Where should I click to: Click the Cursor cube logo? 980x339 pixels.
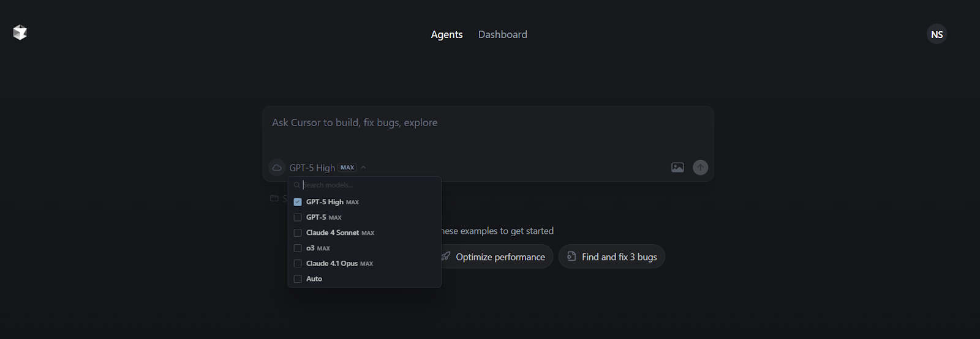pyautogui.click(x=20, y=33)
